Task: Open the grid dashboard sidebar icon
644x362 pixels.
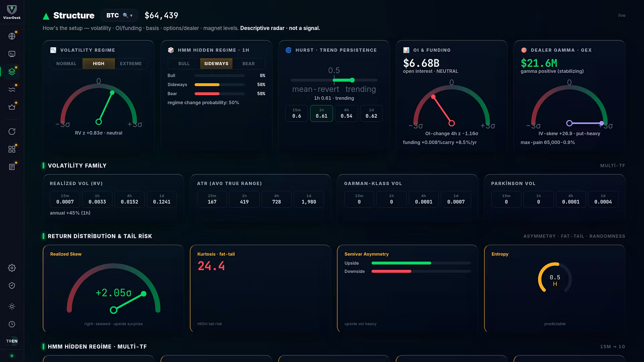Action: coord(12,149)
